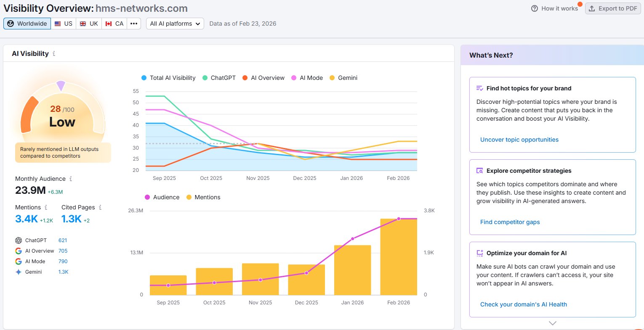Click the Gemini sparkle icon in list
This screenshot has height=330, width=644.
(19, 272)
